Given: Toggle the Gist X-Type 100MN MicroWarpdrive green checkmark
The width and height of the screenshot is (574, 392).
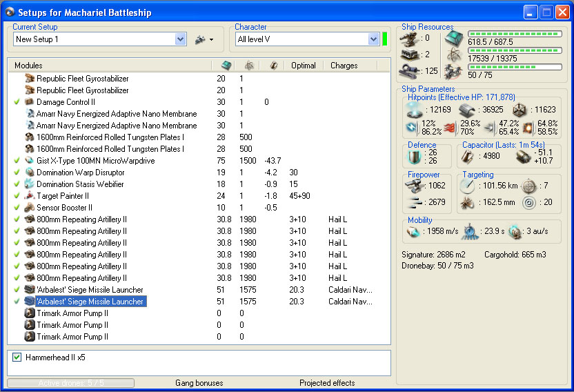Looking at the screenshot, I should pyautogui.click(x=17, y=161).
